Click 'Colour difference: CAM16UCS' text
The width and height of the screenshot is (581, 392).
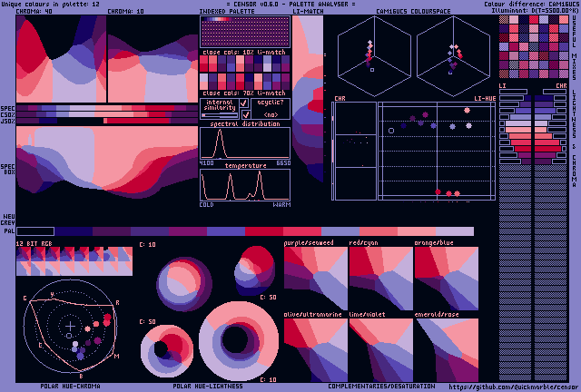pyautogui.click(x=531, y=4)
